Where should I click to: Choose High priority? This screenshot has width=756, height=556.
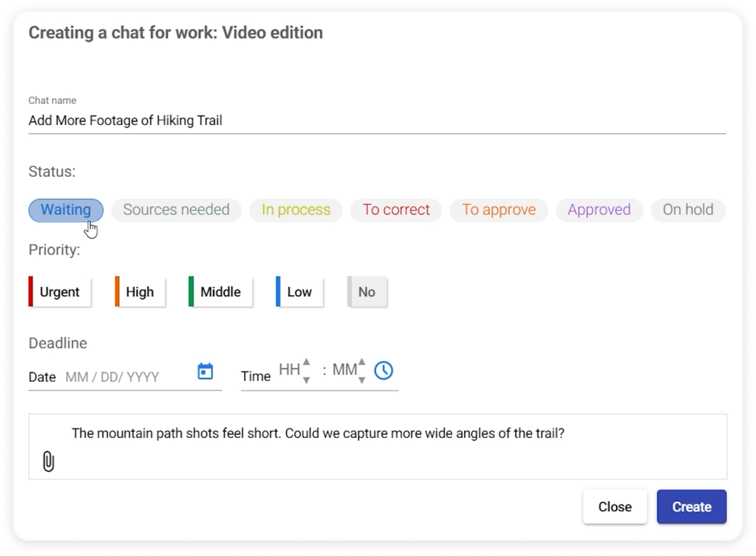tap(140, 292)
